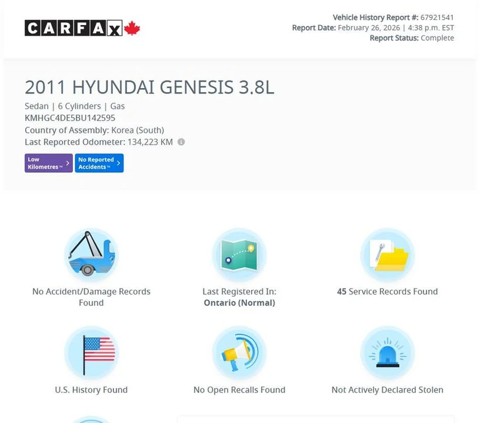Select the Report Date line
Image resolution: width=504 pixels, height=423 pixels.
[x=373, y=28]
